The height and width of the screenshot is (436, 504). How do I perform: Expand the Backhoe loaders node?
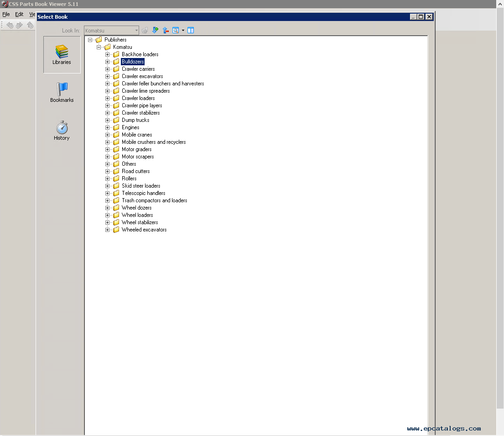click(x=107, y=54)
